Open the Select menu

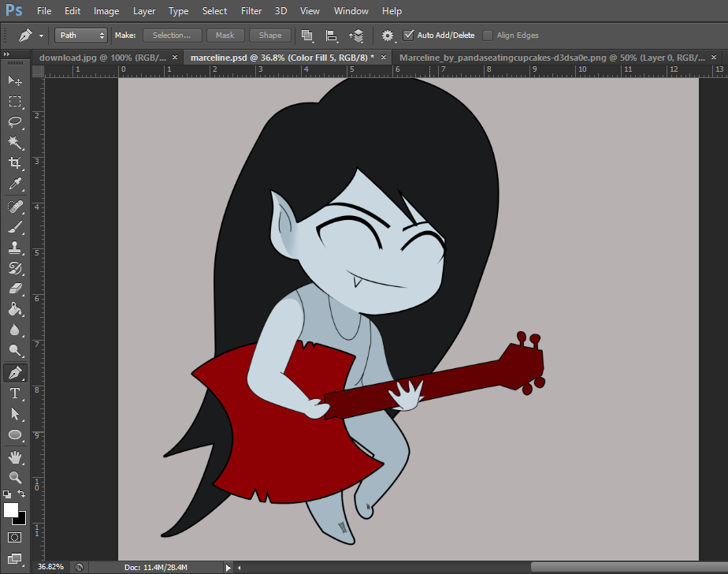214,11
